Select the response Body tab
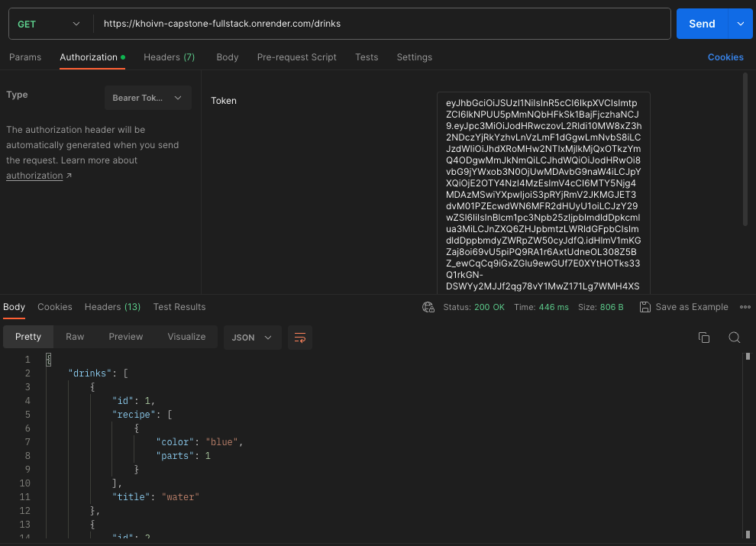The width and height of the screenshot is (756, 546). tap(14, 307)
